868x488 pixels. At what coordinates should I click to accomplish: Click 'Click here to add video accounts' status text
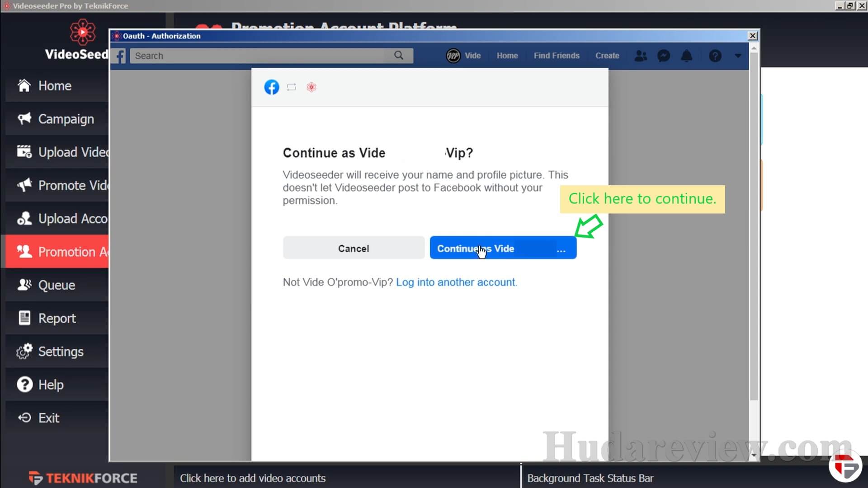[x=253, y=478]
